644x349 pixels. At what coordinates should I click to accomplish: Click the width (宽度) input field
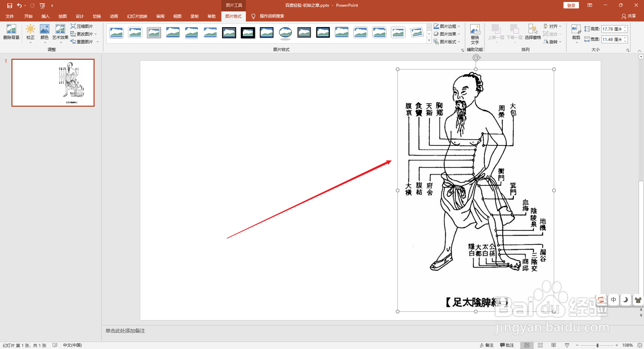point(612,39)
